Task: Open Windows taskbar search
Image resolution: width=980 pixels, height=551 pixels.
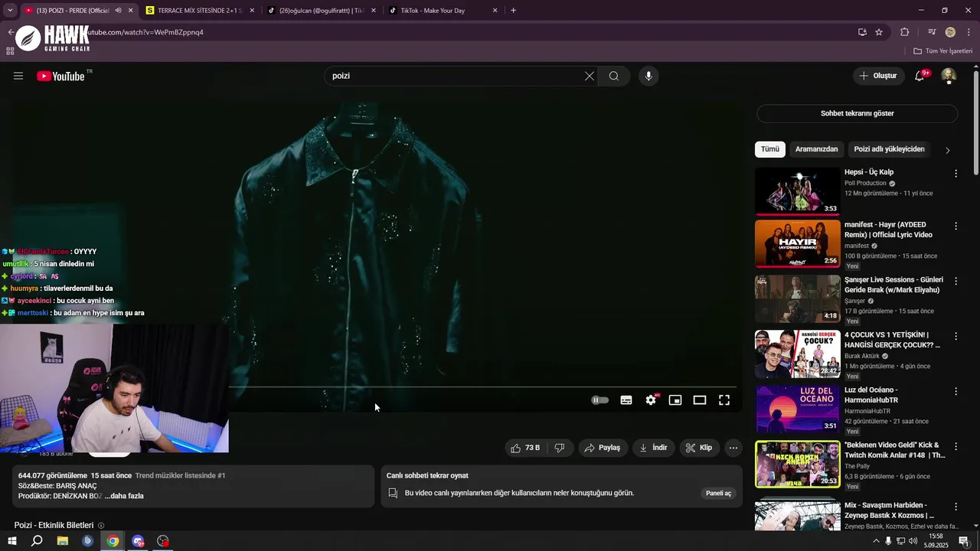Action: tap(37, 541)
